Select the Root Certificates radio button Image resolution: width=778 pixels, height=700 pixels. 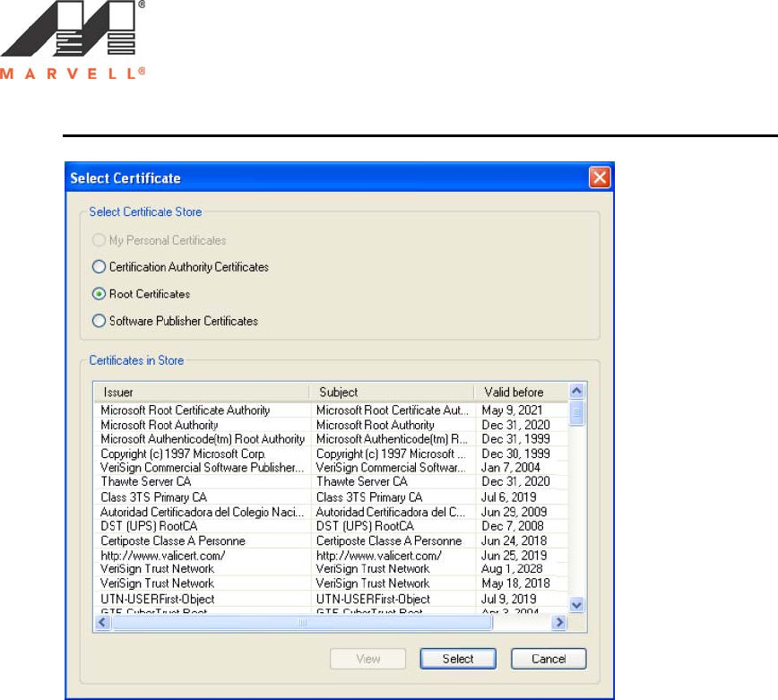(141, 294)
